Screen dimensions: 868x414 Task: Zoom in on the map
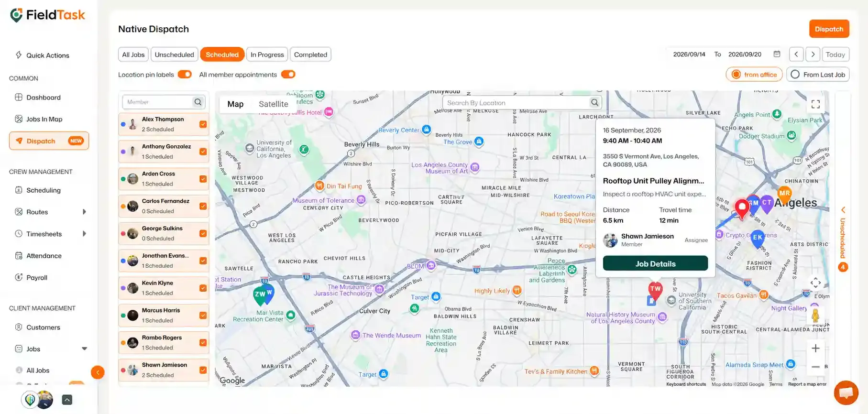815,349
